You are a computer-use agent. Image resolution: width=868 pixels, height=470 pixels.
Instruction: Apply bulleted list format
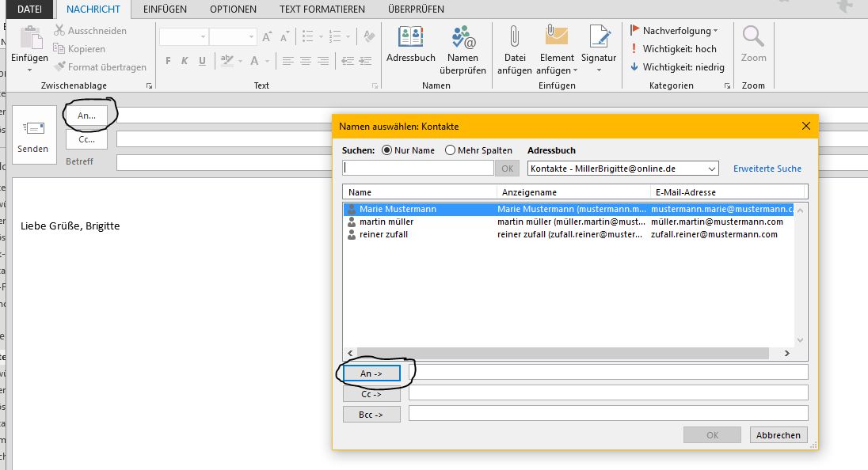pyautogui.click(x=308, y=37)
